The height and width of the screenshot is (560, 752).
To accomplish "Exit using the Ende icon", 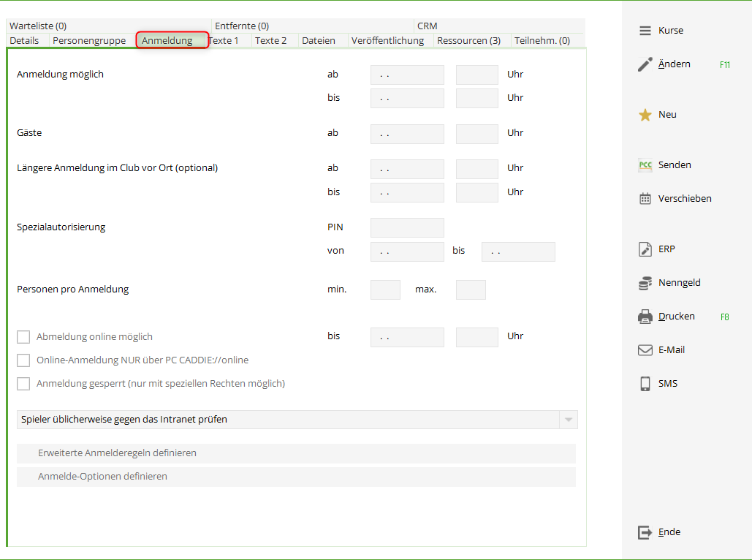I will pos(645,532).
